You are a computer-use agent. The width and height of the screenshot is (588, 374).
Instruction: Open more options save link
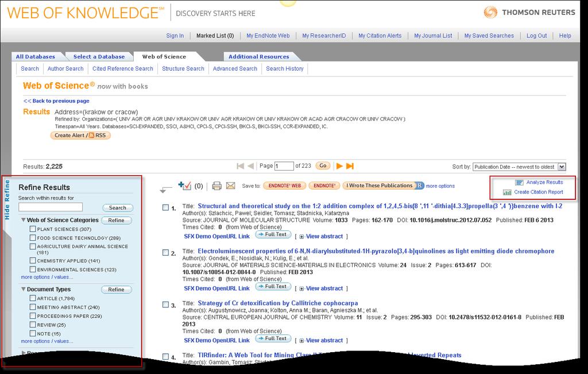click(440, 186)
